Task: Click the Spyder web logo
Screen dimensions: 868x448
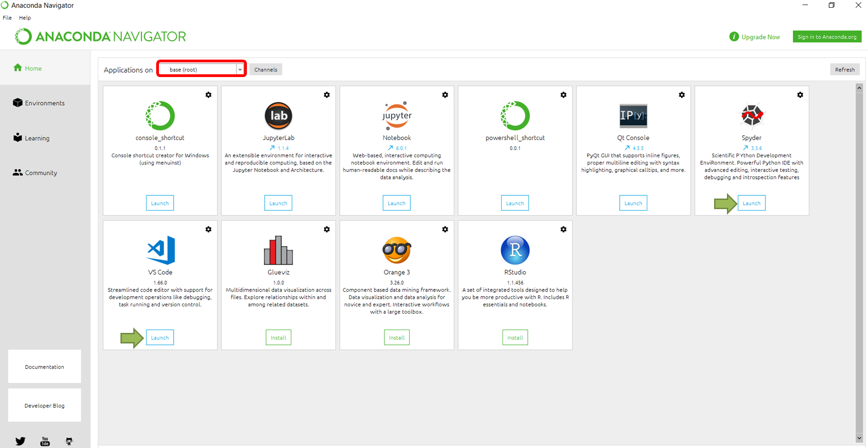Action: [x=752, y=115]
